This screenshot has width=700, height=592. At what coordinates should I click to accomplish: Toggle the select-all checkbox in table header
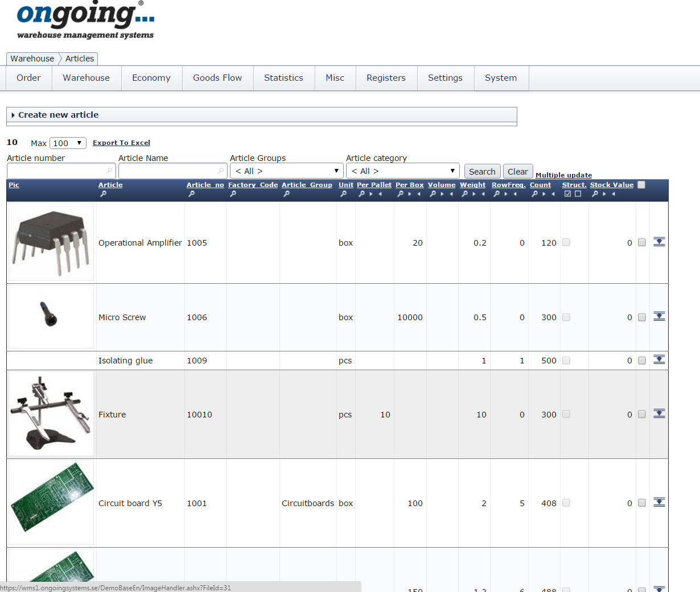point(641,185)
